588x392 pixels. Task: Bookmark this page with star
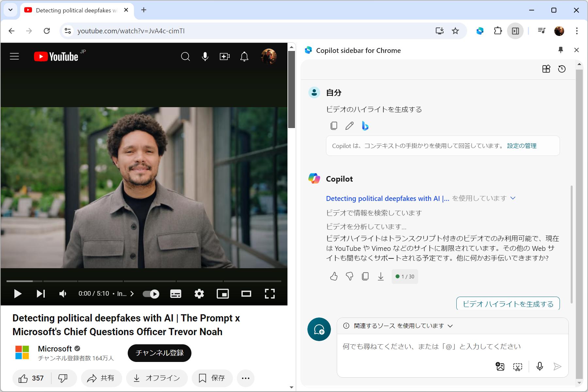coord(455,31)
